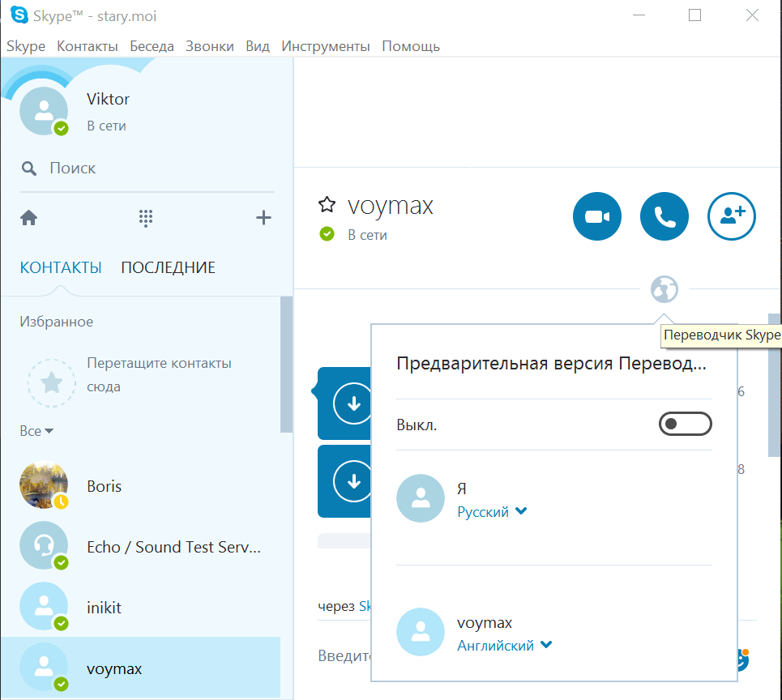Viewport: 782px width, 700px height.
Task: Click the Skype logo in title bar
Action: click(x=19, y=15)
